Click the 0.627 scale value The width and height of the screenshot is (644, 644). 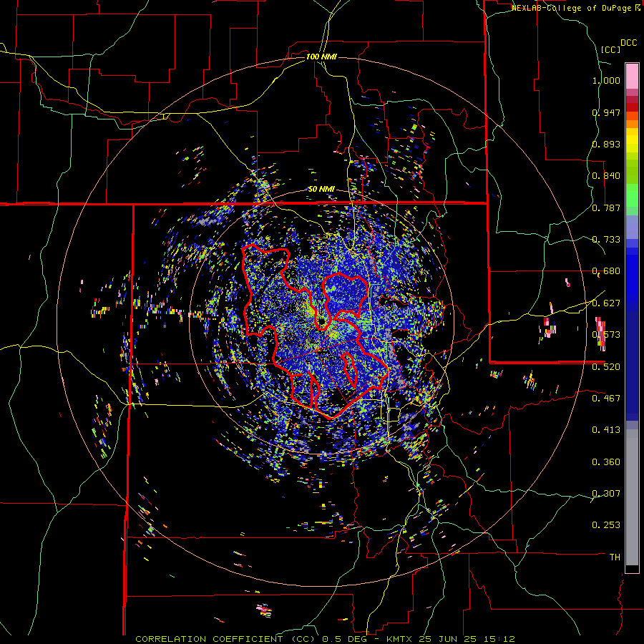coord(606,303)
